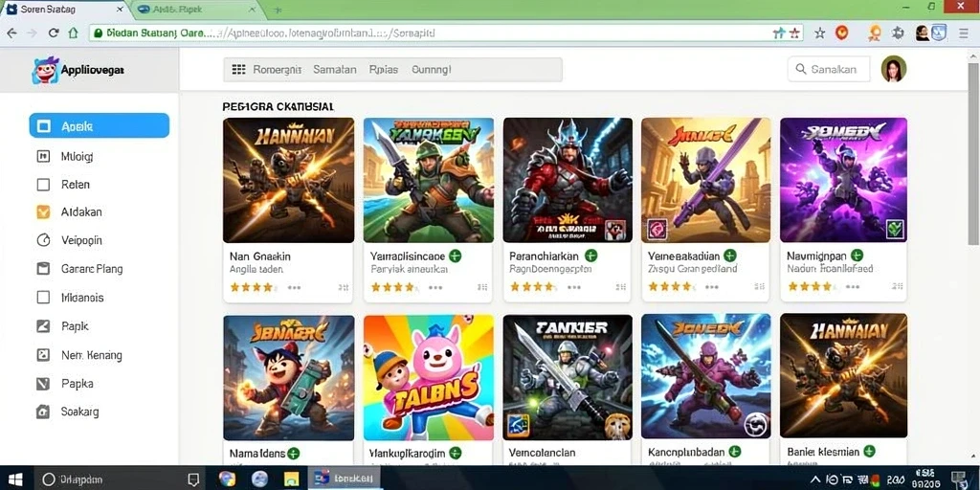
Task: Click the Veipopiin clock icon
Action: 43,240
